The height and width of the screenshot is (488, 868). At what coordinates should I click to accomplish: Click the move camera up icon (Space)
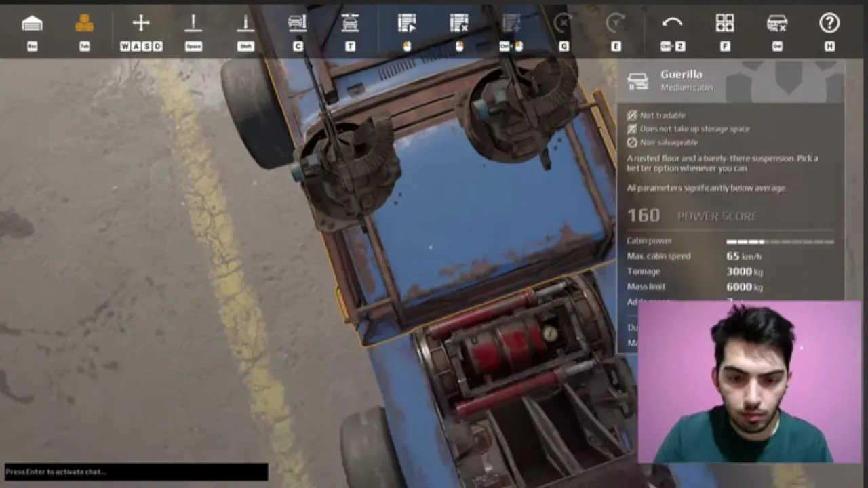[193, 24]
